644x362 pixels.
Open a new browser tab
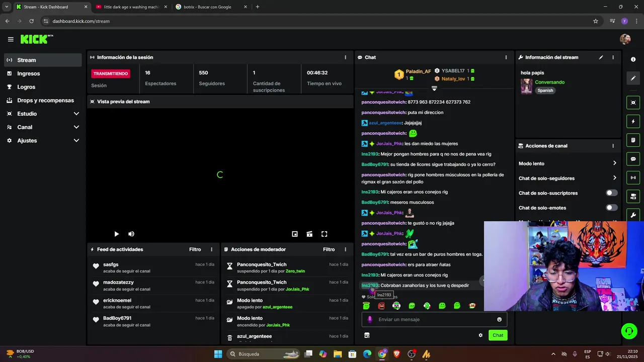click(x=258, y=7)
